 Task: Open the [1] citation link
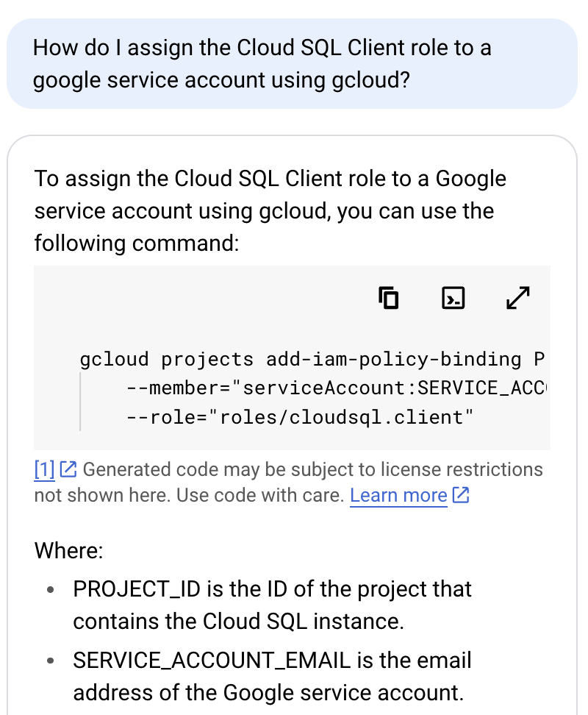point(44,469)
